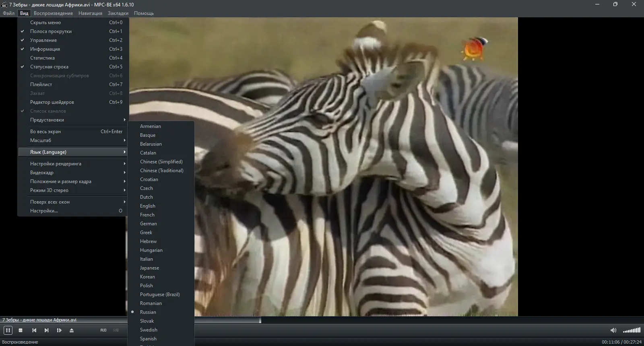Select the Russian language option
Viewport: 644px width, 346px height.
161,312
